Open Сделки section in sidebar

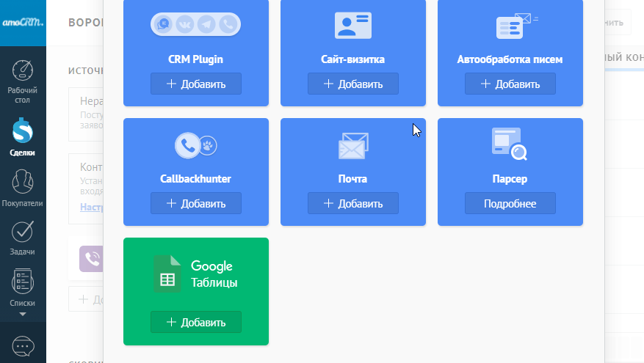click(23, 137)
